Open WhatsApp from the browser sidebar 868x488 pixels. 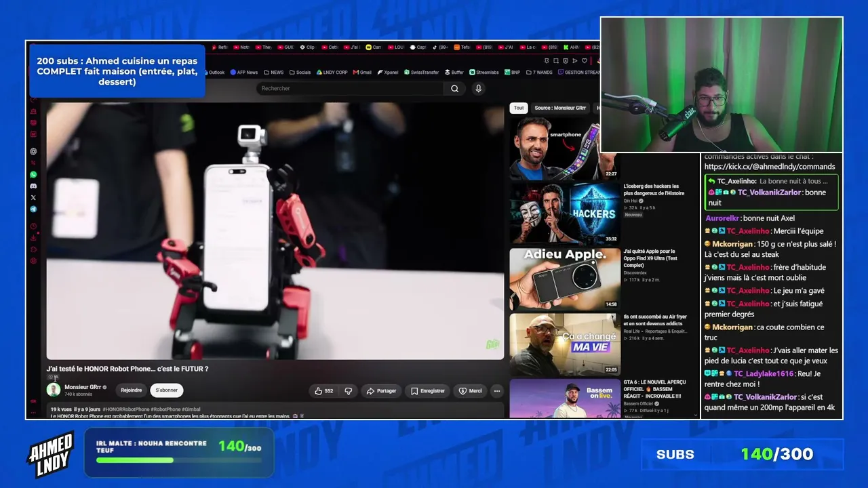33,174
